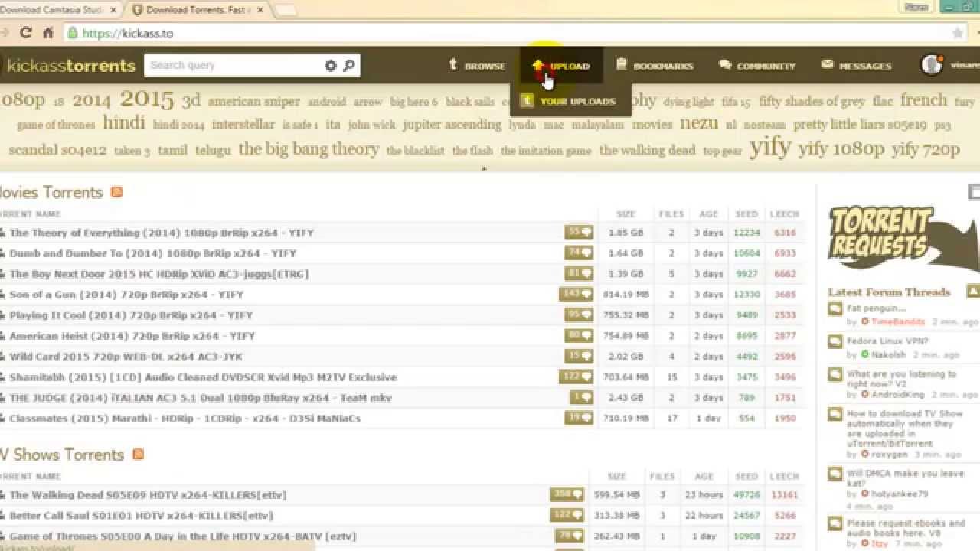Image resolution: width=980 pixels, height=551 pixels.
Task: Open the Community menu
Action: [x=757, y=66]
